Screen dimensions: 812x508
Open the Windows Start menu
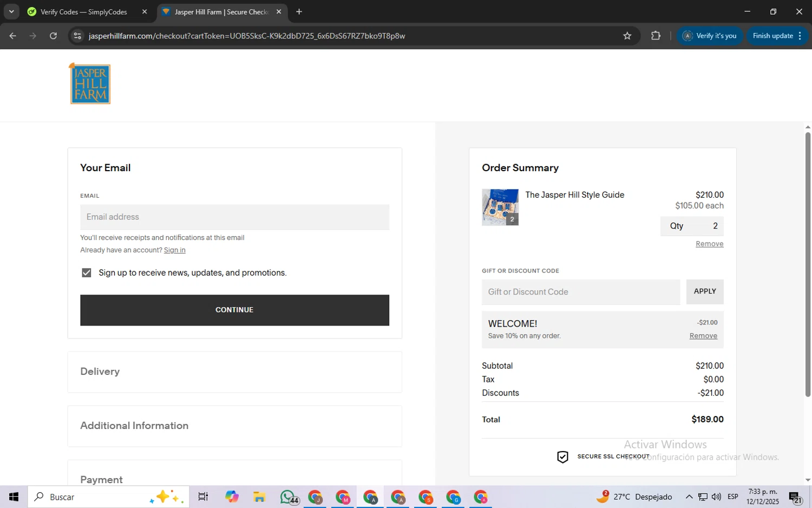click(14, 497)
